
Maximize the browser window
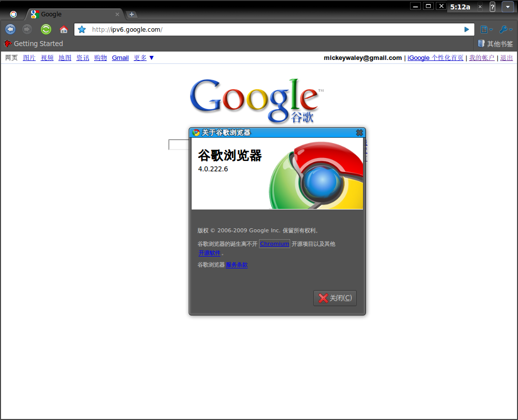[x=428, y=6]
